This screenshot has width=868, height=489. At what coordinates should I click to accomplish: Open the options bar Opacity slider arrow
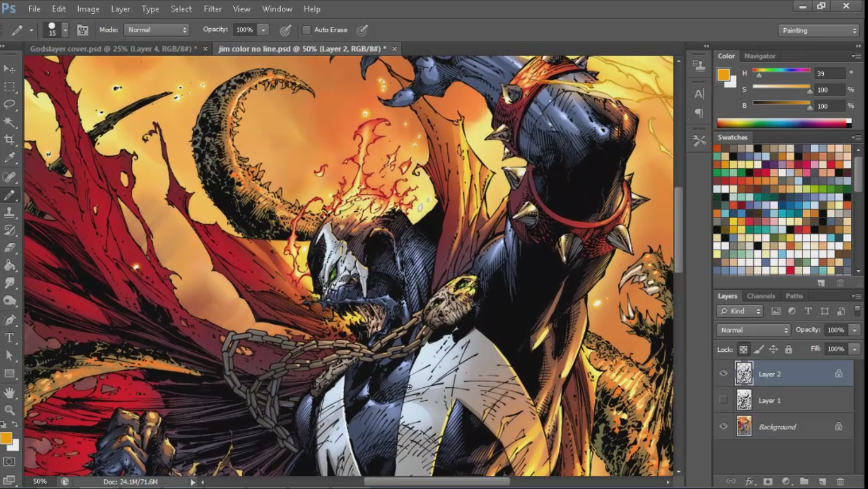(263, 30)
